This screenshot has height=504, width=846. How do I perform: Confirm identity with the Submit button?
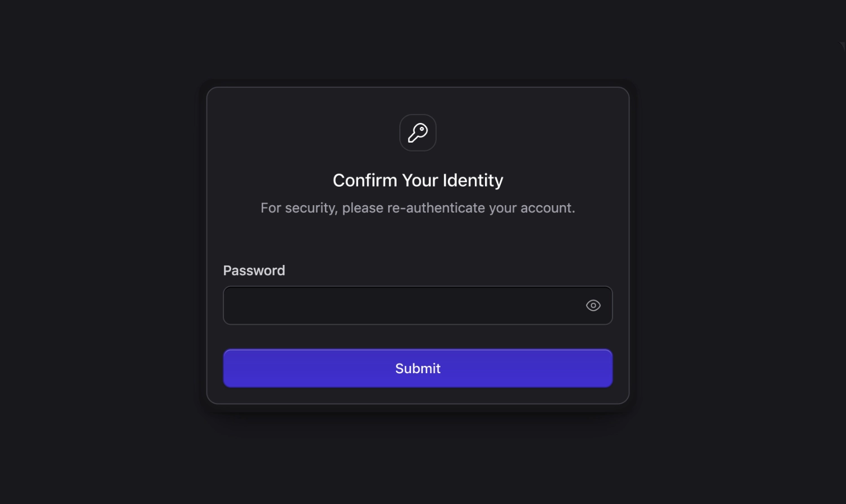tap(417, 368)
